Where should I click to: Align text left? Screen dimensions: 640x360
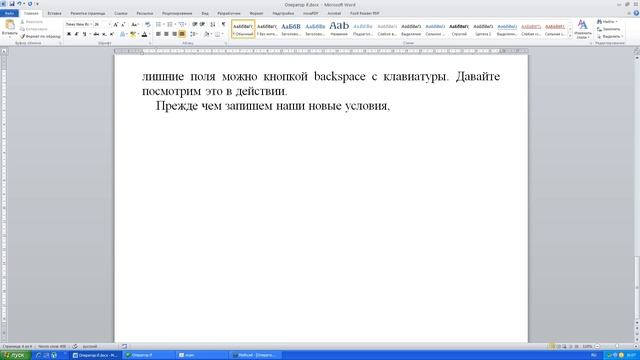click(158, 34)
